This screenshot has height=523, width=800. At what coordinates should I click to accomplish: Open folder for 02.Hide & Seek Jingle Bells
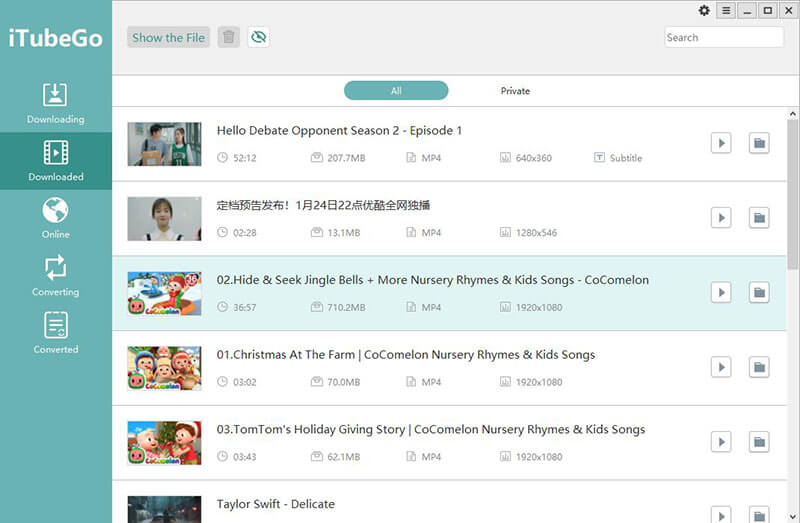click(759, 292)
